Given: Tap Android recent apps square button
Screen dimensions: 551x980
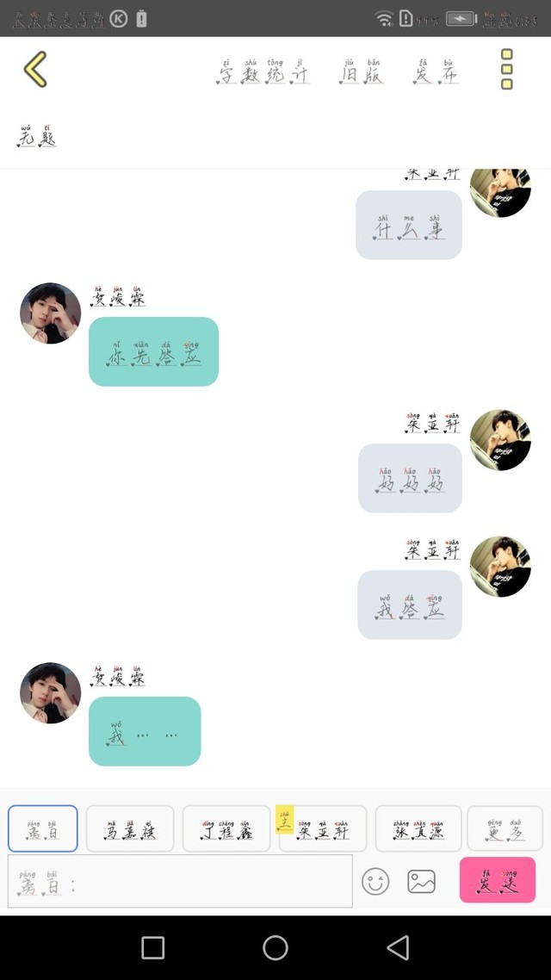Looking at the screenshot, I should pos(152,947).
